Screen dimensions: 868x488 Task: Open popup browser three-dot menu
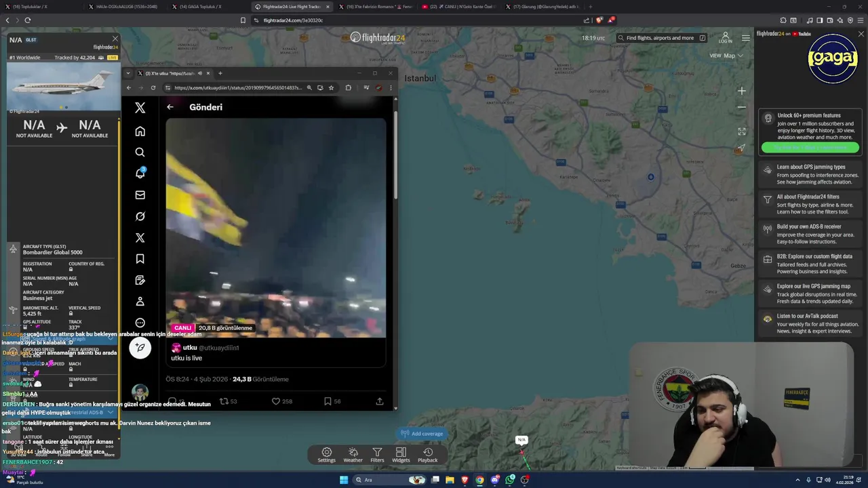391,87
